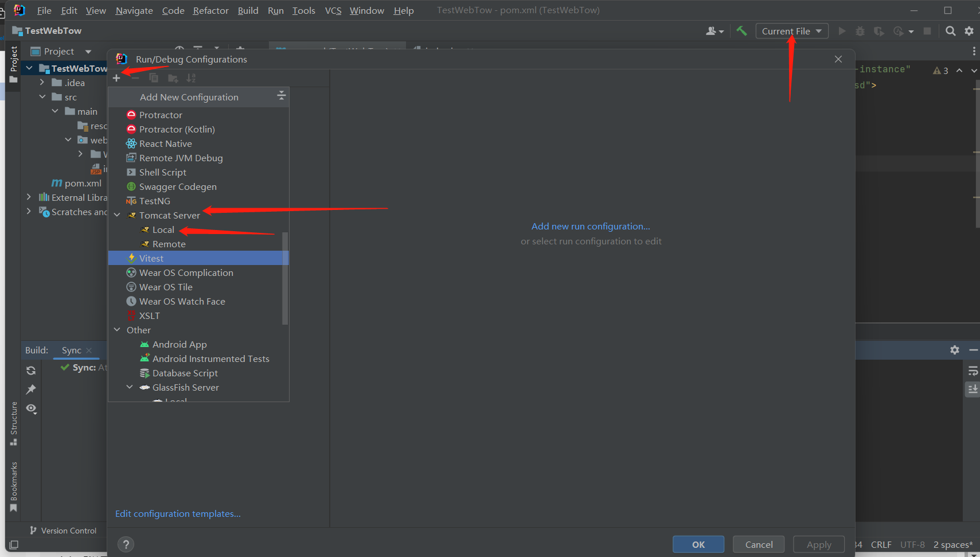Image resolution: width=980 pixels, height=557 pixels.
Task: Expand Scratches and Consoles node
Action: pyautogui.click(x=29, y=212)
